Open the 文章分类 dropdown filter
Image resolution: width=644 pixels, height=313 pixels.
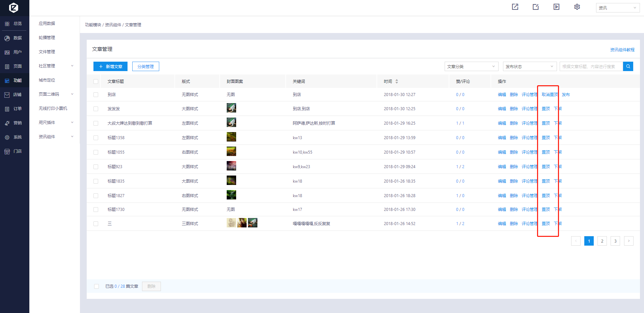coord(471,66)
